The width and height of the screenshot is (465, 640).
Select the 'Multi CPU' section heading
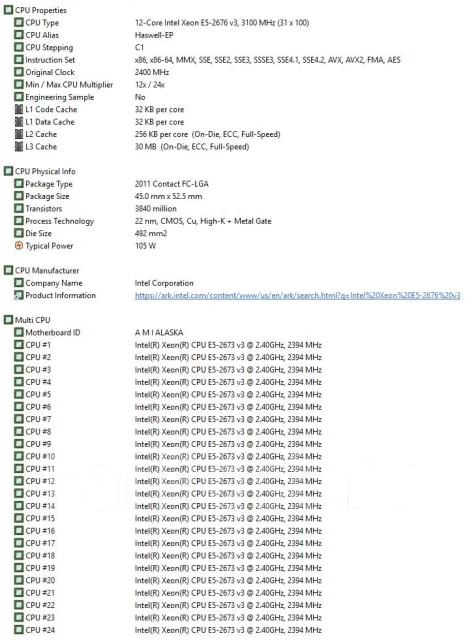33,320
